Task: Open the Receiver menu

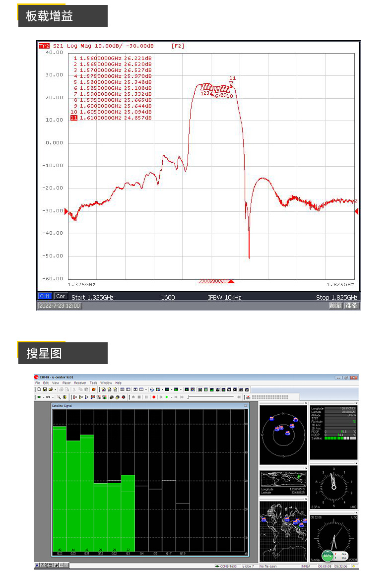Action: [x=80, y=383]
